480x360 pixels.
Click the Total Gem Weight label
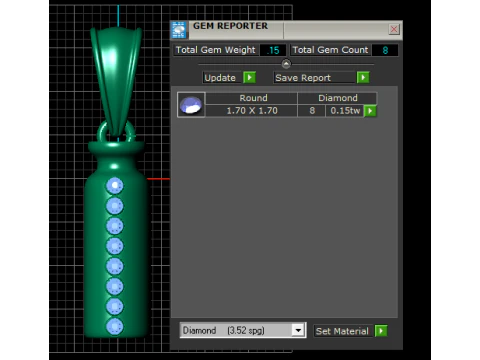tap(216, 50)
